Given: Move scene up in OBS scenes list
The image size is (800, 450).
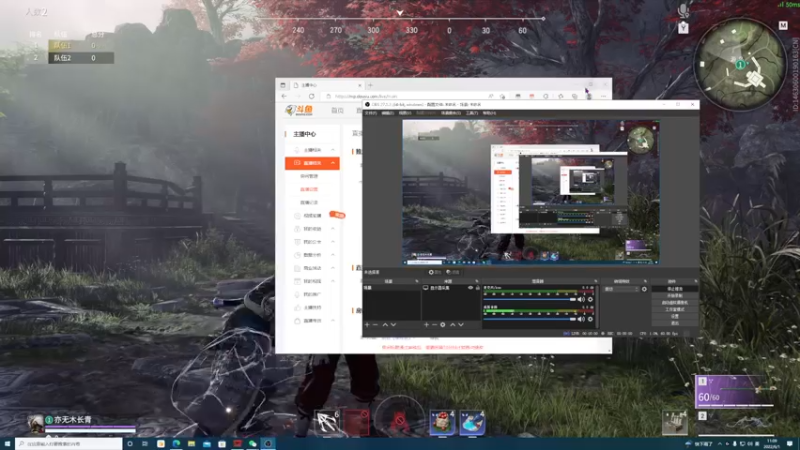Looking at the screenshot, I should (385, 324).
